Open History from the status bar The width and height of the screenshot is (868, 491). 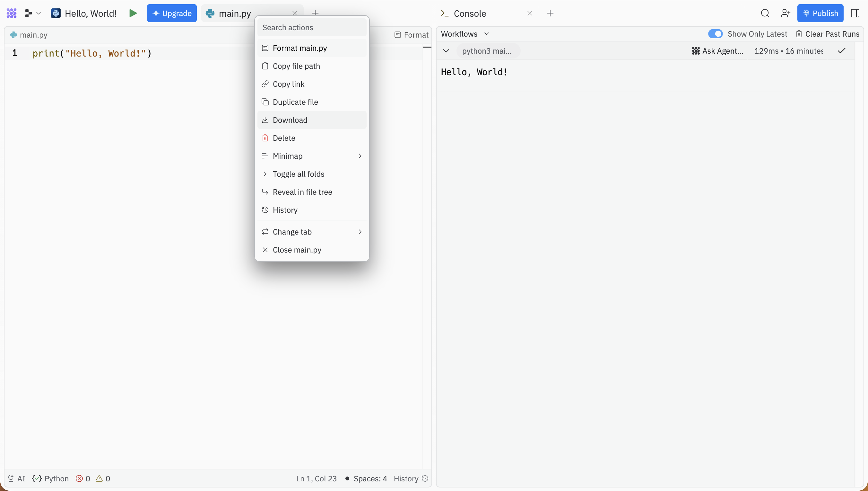411,478
